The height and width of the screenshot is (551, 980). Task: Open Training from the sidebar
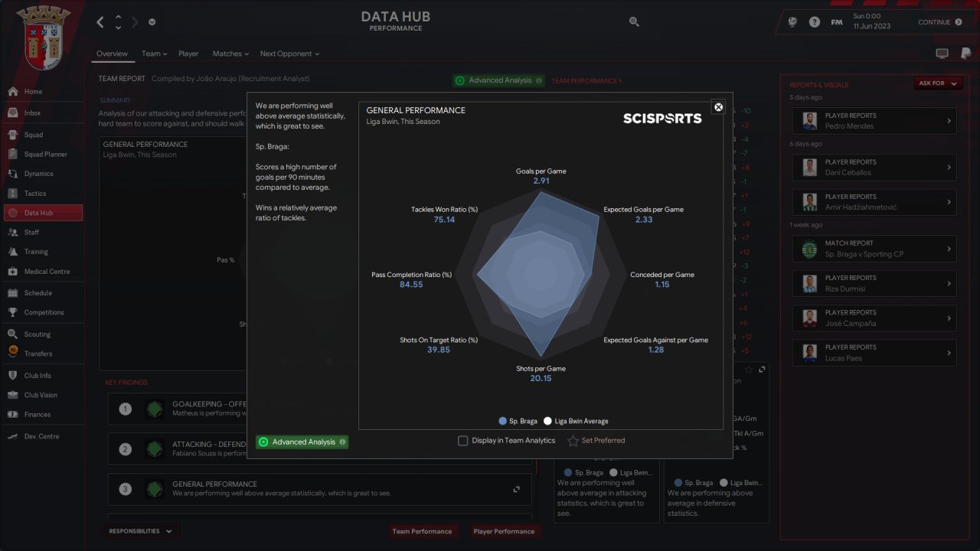(42, 252)
